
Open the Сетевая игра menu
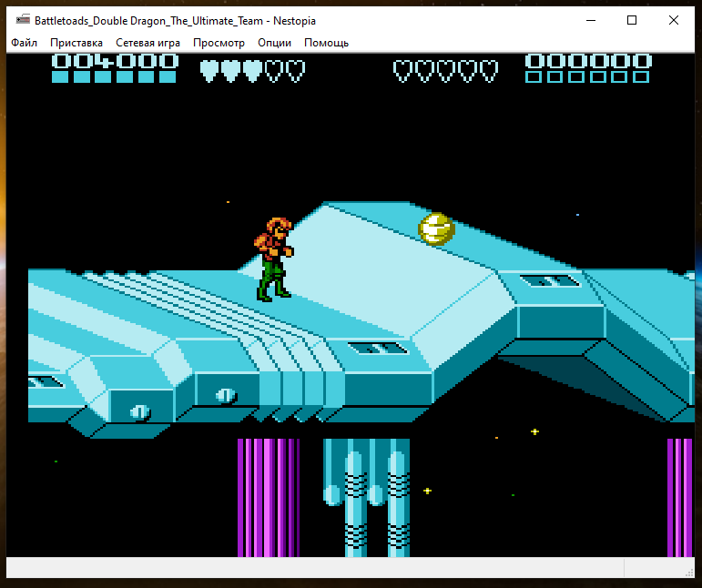click(148, 43)
